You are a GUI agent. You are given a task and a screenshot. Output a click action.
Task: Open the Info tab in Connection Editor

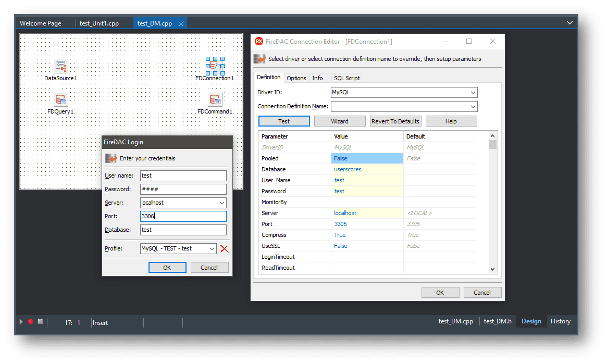pyautogui.click(x=317, y=78)
